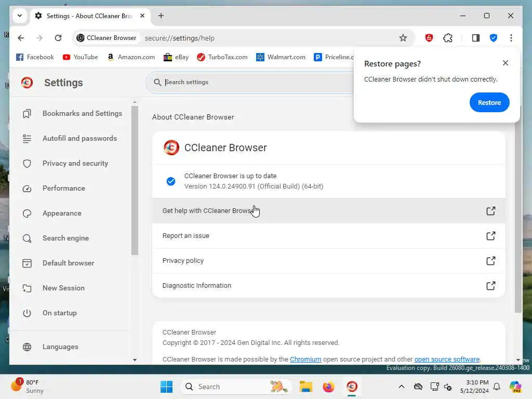Viewport: 532px width, 399px height.
Task: Open the YouTube bookmark
Action: (x=81, y=57)
